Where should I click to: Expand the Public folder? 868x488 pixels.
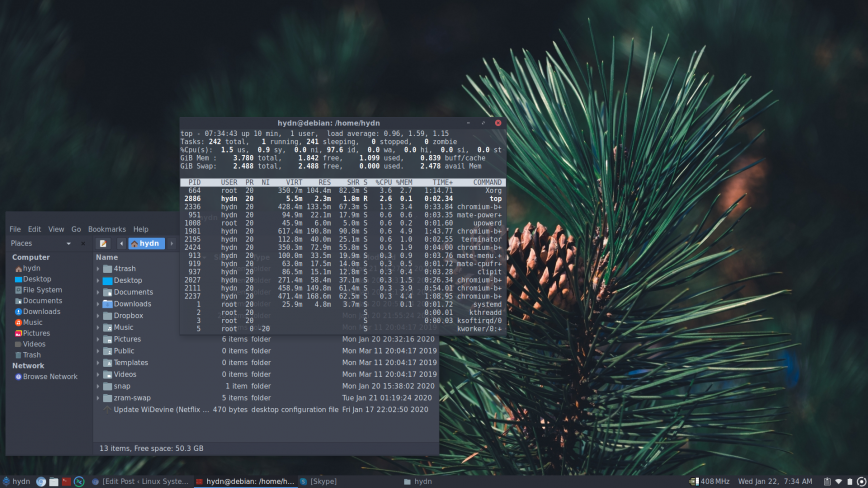(x=99, y=351)
